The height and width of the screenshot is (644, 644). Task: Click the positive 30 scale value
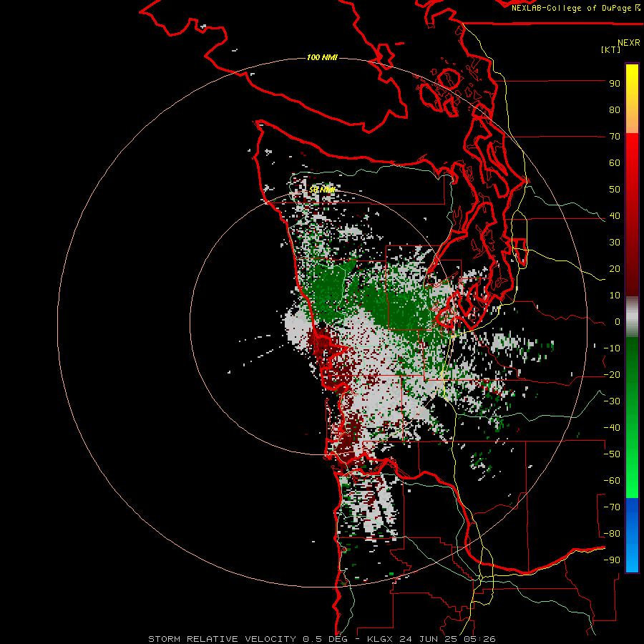615,243
